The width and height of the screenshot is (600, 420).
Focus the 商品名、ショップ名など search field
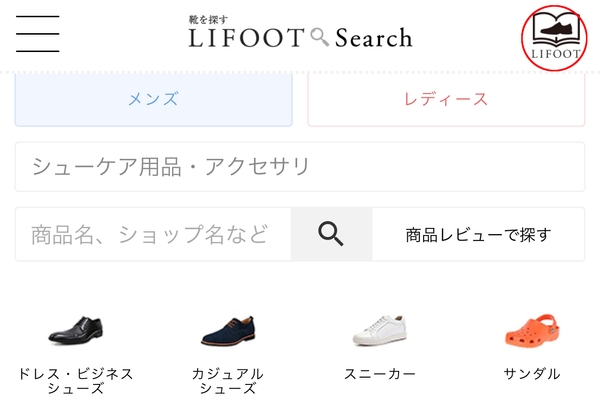point(153,235)
